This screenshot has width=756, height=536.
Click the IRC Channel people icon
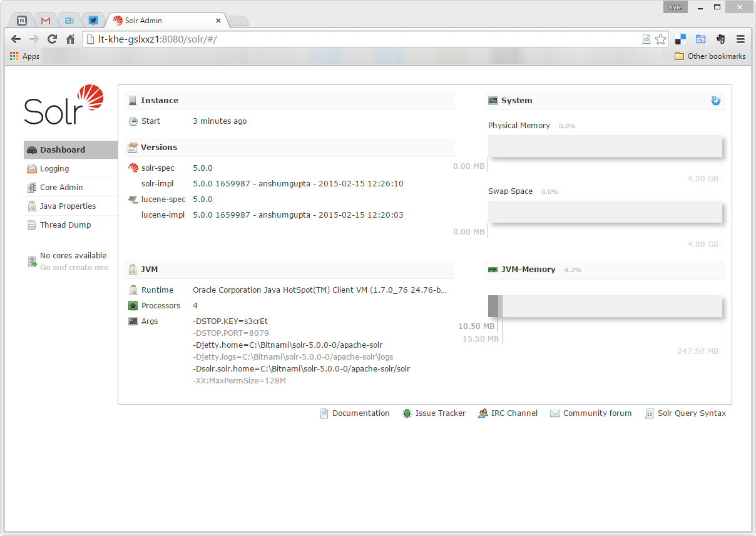(483, 413)
